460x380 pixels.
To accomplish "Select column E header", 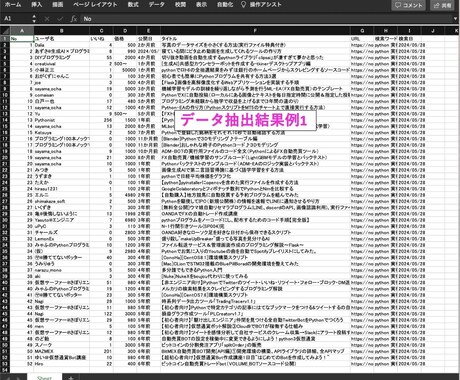I will tap(149, 31).
